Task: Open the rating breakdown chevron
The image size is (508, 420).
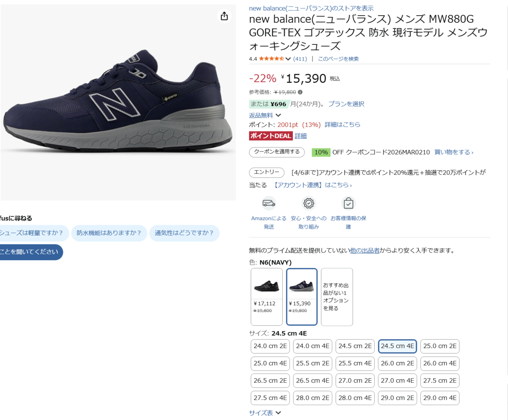Action: (x=288, y=59)
